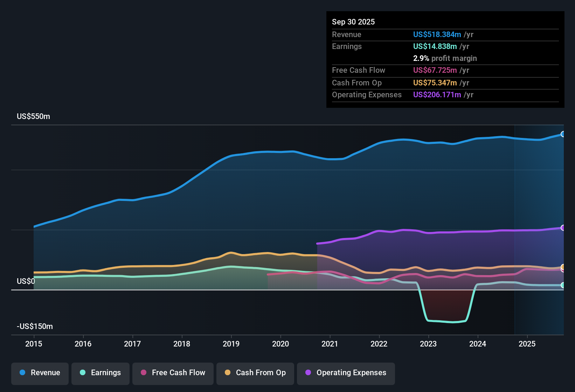Click the pink Free Cash Flow dot
The image size is (575, 392).
click(x=143, y=373)
